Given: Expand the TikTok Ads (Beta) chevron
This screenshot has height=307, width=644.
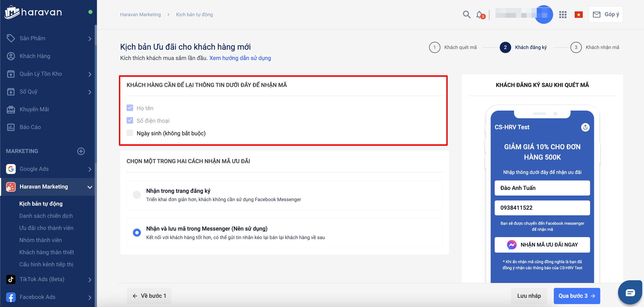Looking at the screenshot, I should tap(90, 280).
